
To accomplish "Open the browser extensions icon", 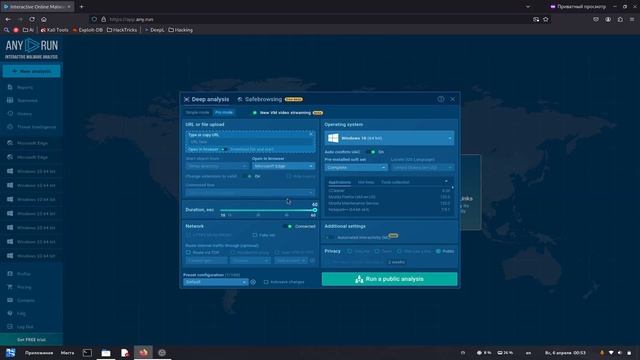I will [620, 19].
